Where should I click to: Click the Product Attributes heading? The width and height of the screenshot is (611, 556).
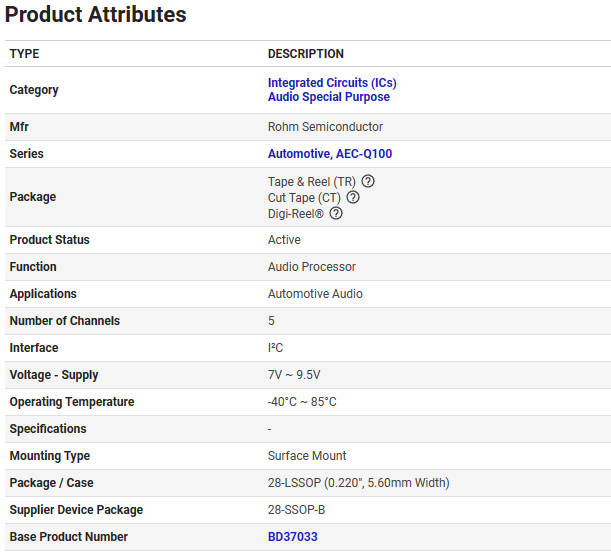point(96,15)
